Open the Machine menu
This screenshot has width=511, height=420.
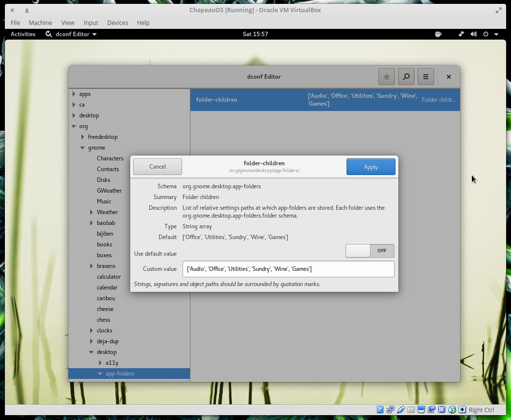pyautogui.click(x=41, y=23)
